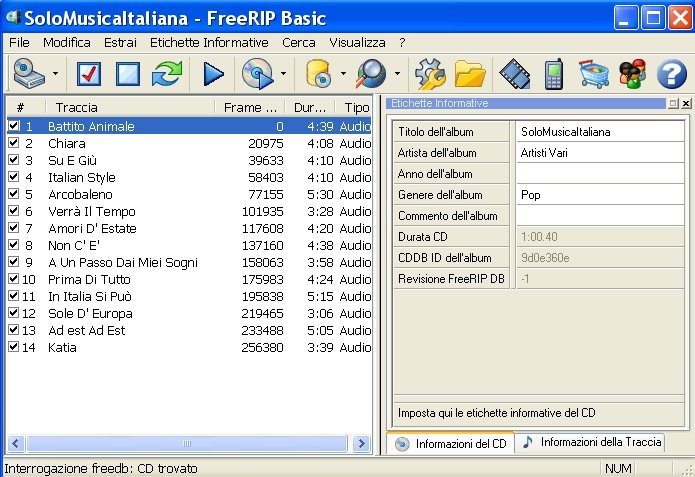Screen dimensions: 695x477
Task: Uncheck track 8 Non C' E'
Action: [x=14, y=245]
